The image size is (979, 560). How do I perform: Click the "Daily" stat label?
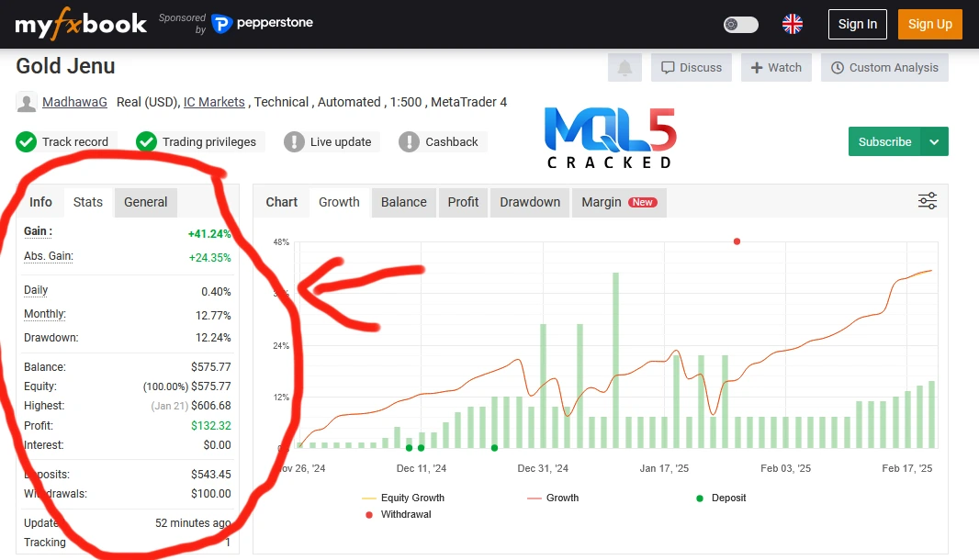pyautogui.click(x=36, y=290)
